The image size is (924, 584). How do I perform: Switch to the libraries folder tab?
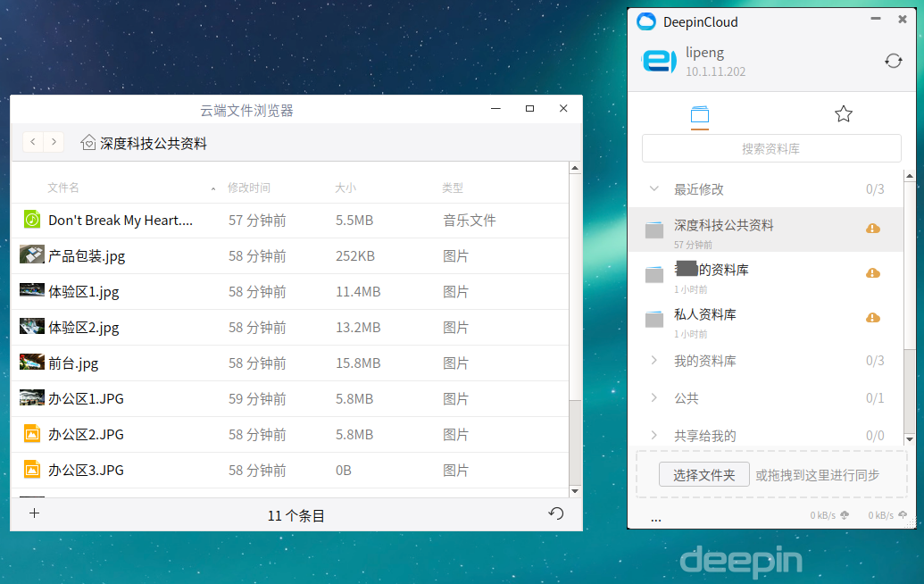[700, 114]
